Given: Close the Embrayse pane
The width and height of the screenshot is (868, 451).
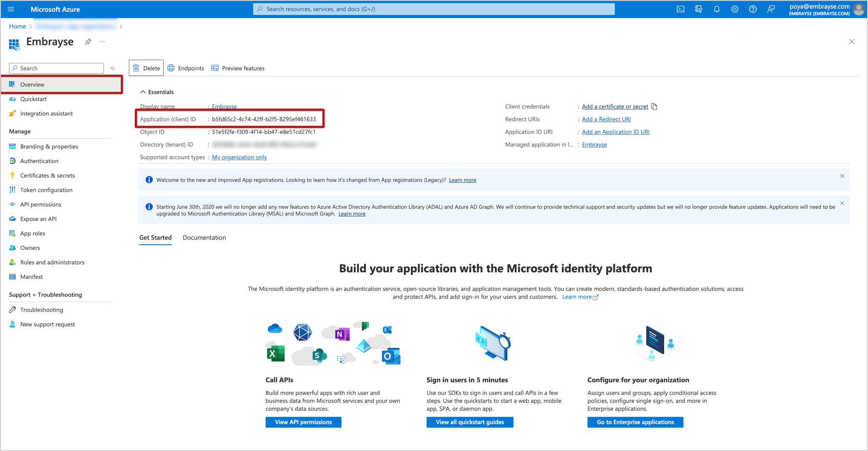Looking at the screenshot, I should click(852, 42).
